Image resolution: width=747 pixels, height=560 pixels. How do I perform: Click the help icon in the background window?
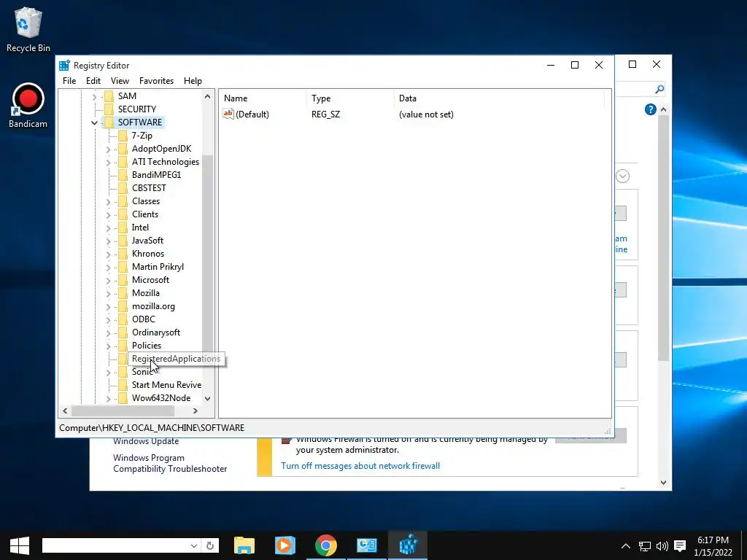coord(650,109)
